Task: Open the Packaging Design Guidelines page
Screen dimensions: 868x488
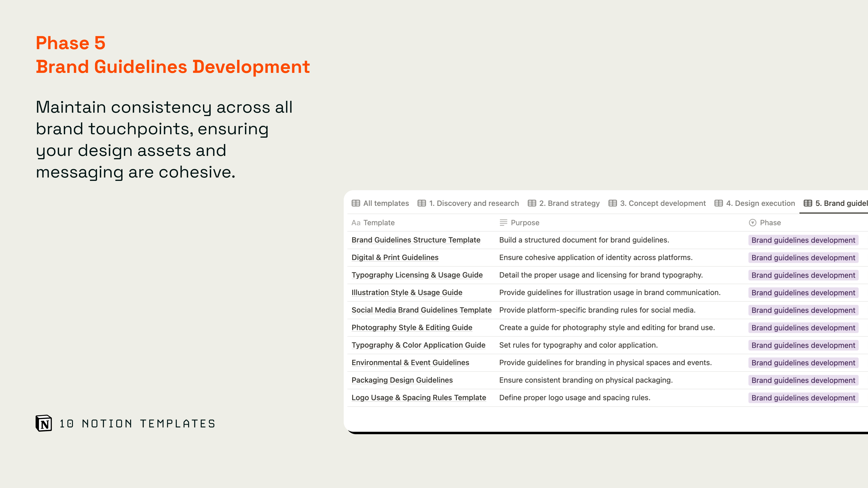Action: 402,380
